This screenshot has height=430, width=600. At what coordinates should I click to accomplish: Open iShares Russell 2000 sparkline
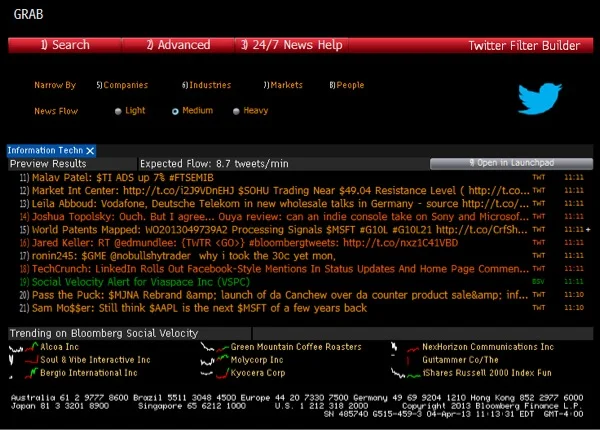point(405,373)
